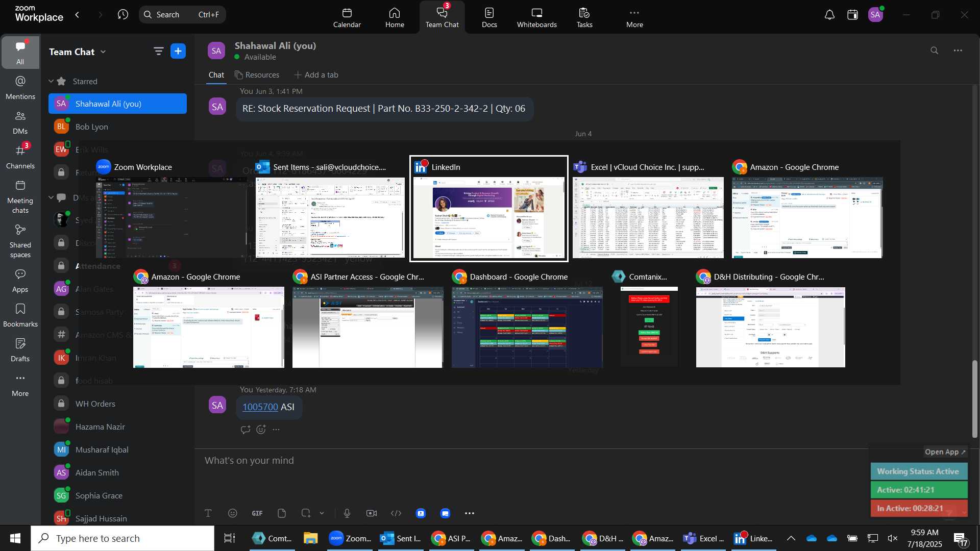The height and width of the screenshot is (551, 980).
Task: Click the blue new chat plus button
Action: [178, 51]
